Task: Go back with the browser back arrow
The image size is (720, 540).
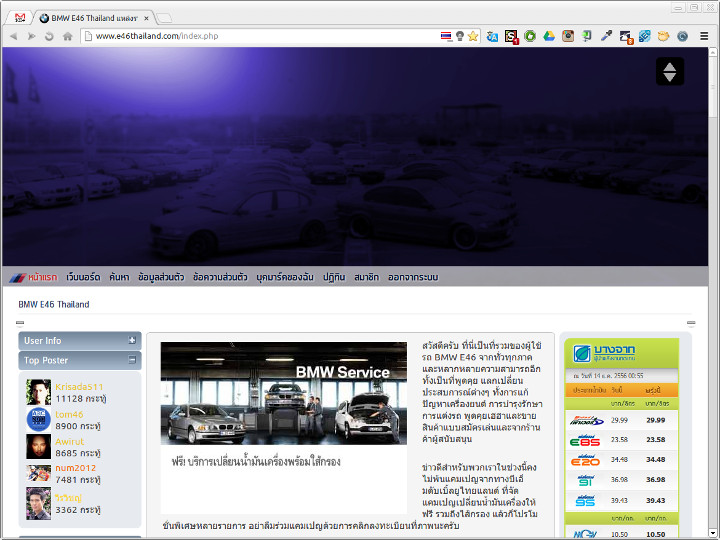Action: point(14,36)
